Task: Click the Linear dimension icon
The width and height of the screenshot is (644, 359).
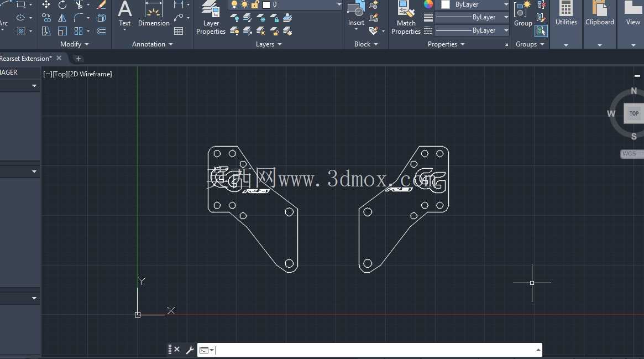Action: click(x=178, y=5)
